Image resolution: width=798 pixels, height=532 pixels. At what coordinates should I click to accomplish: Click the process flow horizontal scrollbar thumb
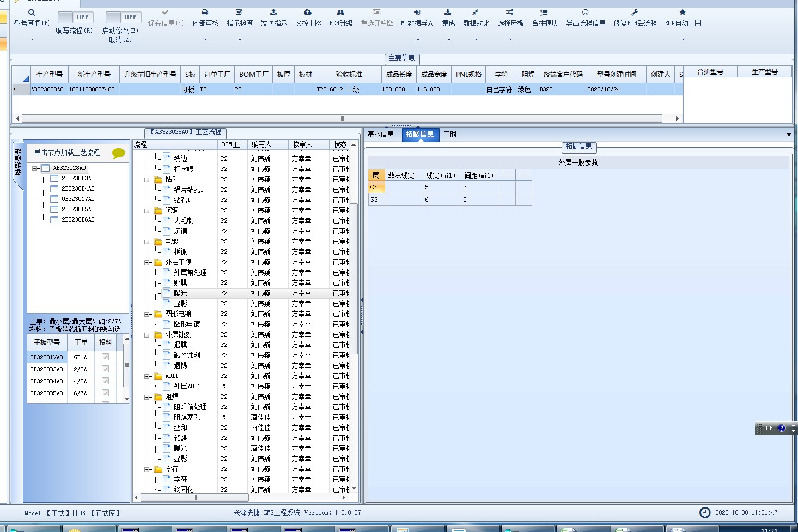195,497
